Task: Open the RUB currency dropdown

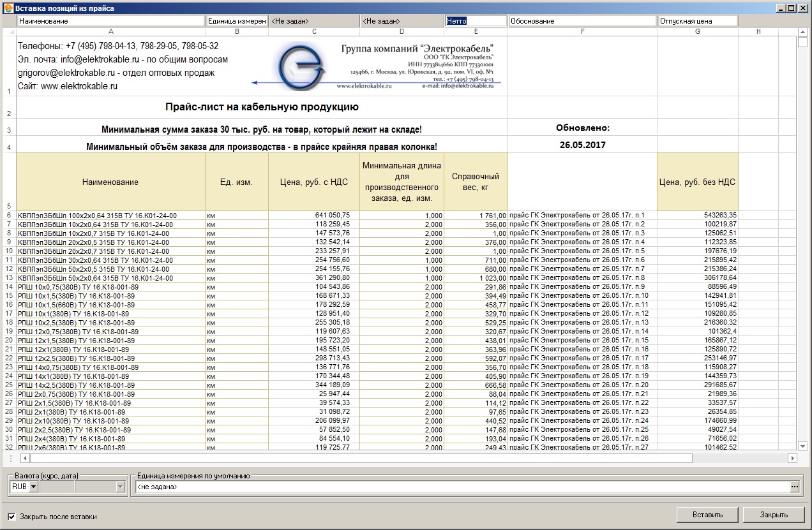Action: click(x=34, y=487)
